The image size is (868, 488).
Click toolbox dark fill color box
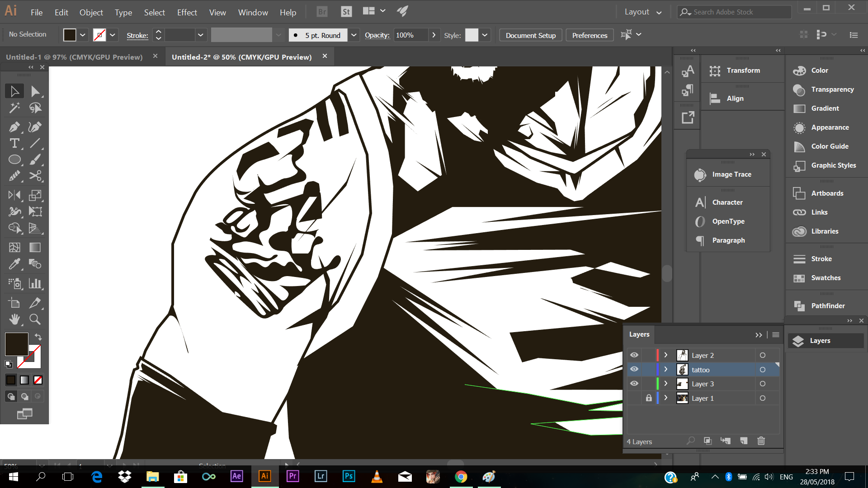coord(16,344)
